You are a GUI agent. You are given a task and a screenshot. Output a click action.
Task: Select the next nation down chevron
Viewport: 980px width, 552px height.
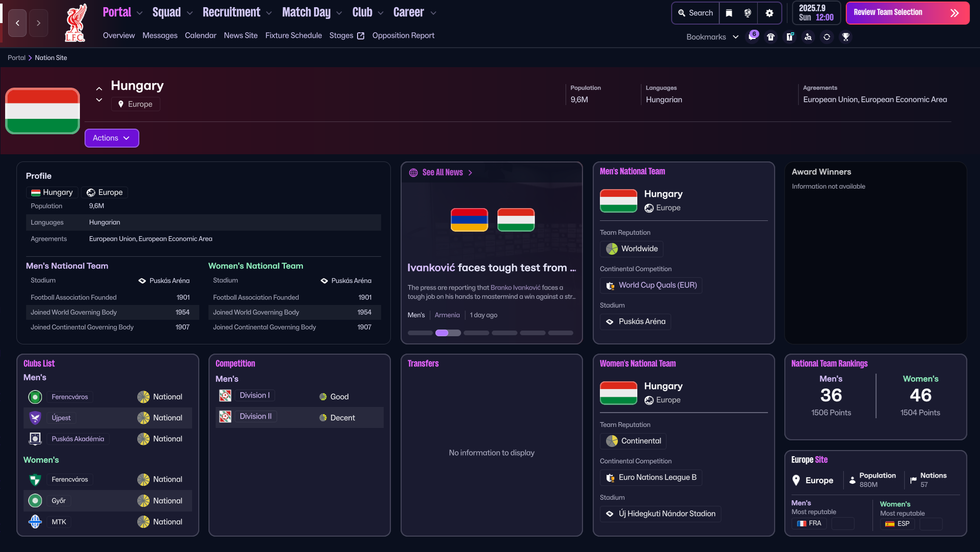pyautogui.click(x=99, y=100)
